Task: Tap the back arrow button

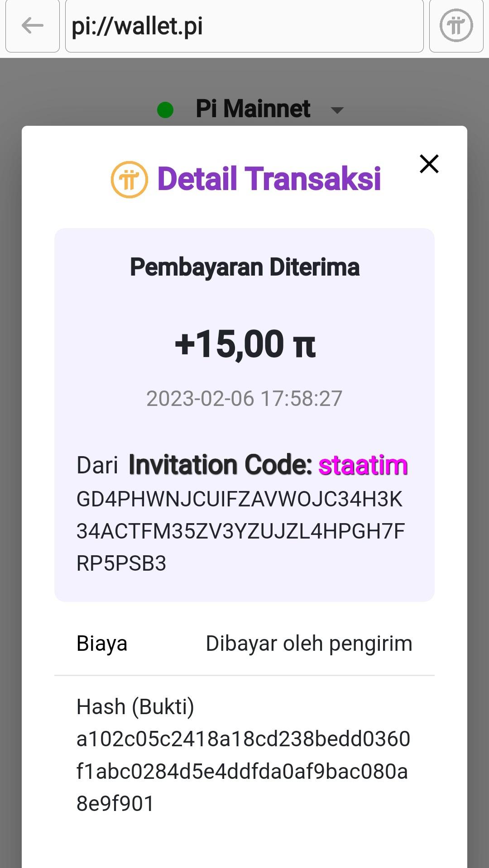Action: pos(33,26)
